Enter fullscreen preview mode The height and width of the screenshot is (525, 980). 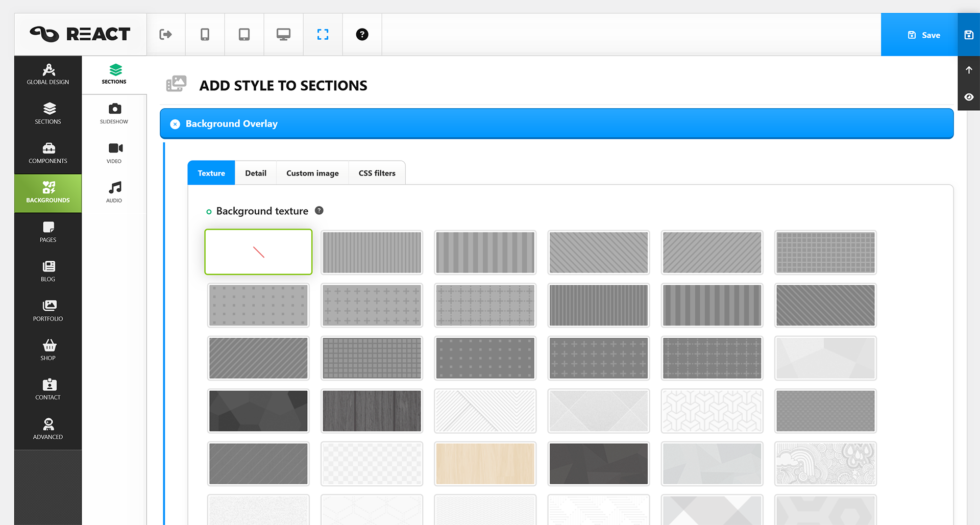pos(323,34)
